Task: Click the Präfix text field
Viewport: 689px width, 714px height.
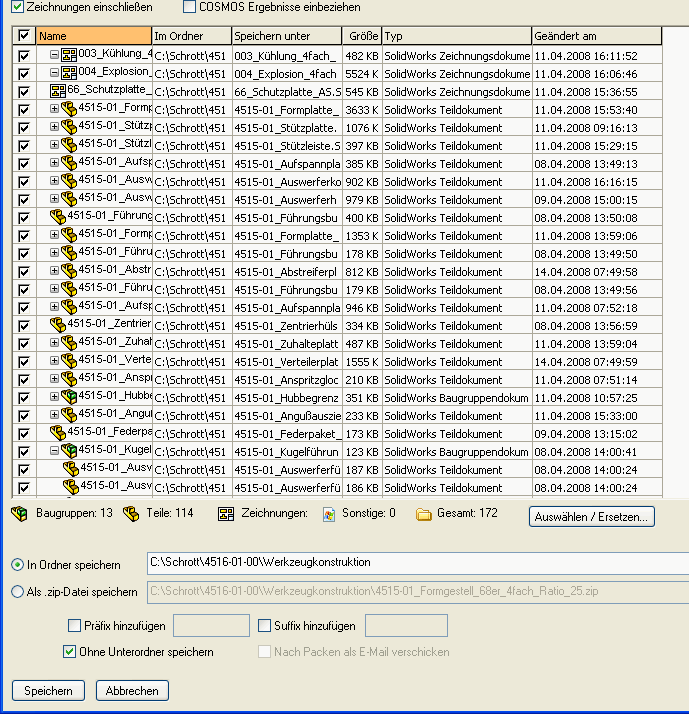Action: click(211, 625)
